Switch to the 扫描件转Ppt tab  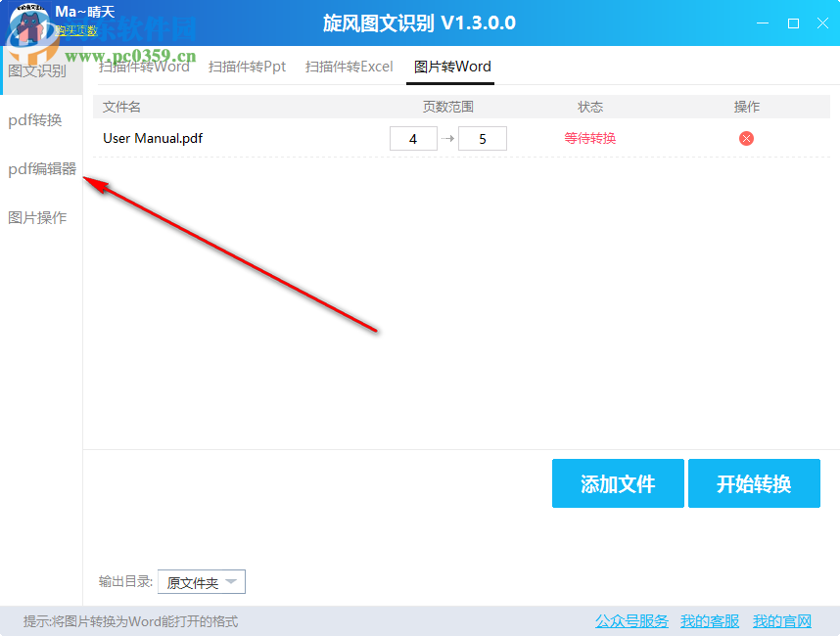click(x=247, y=67)
